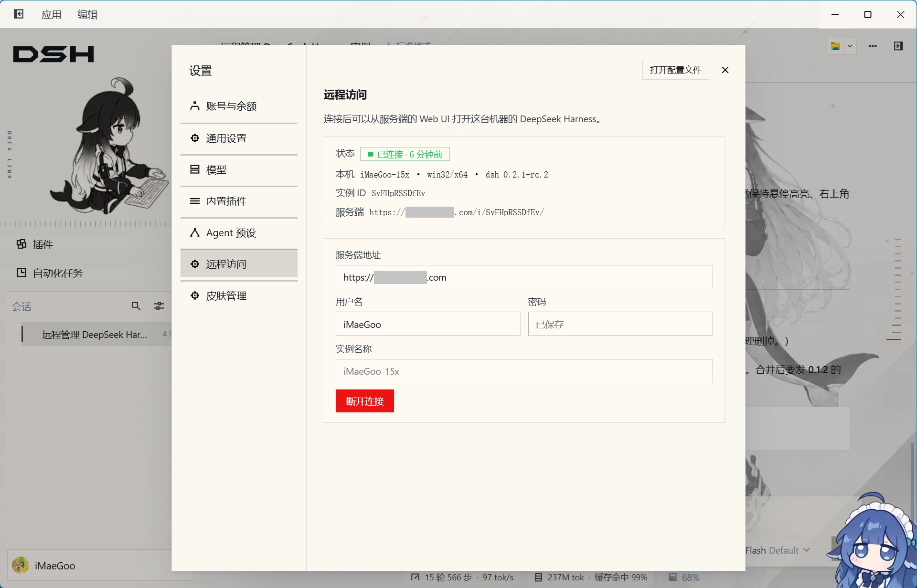The width and height of the screenshot is (917, 588).
Task: Click the 已连接 · 6 分钟前 status badge
Action: click(405, 154)
